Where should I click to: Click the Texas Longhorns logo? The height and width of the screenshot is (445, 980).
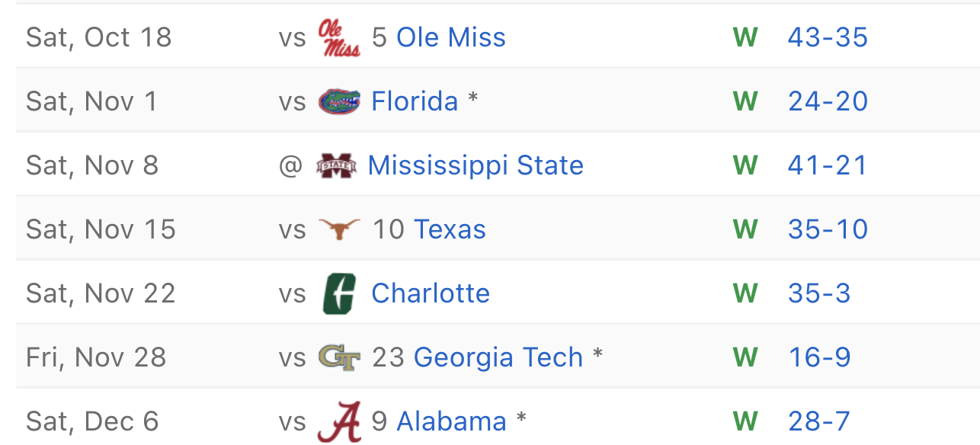click(339, 229)
